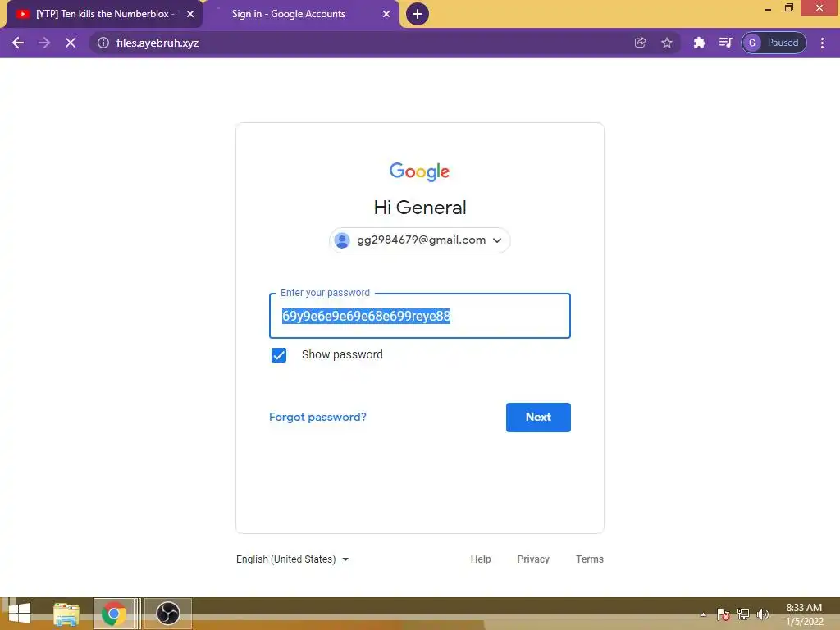Open the Paused profile button
The image size is (840, 630).
tap(774, 43)
